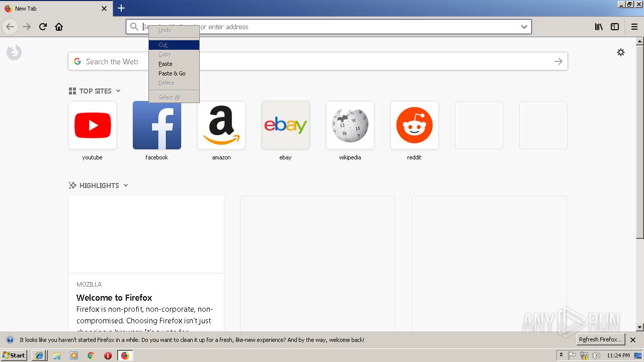Click the page scroll down arrow
Screen dimensions: 644x362
640,327
